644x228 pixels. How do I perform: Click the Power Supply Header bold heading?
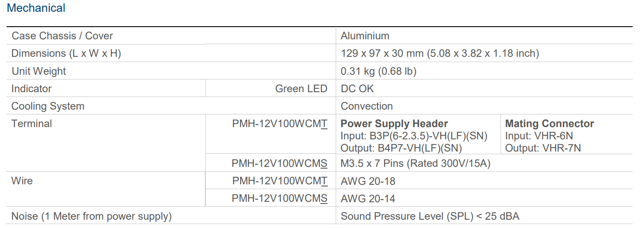394,124
